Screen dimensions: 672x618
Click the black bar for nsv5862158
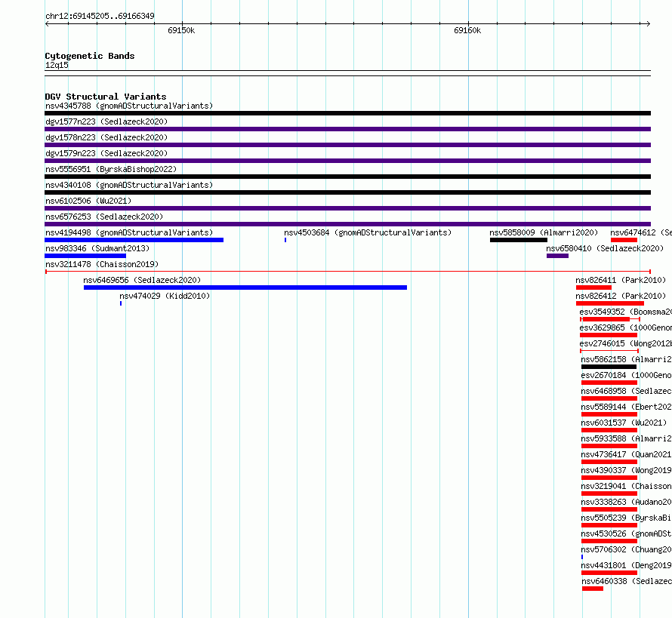pos(609,367)
